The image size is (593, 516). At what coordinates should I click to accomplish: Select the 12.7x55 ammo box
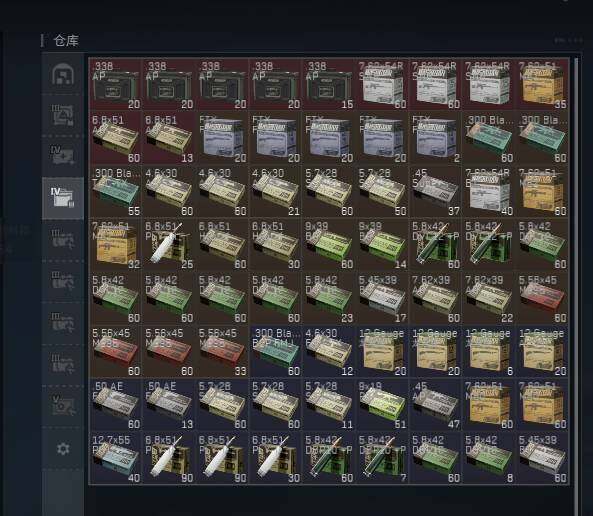(x=115, y=457)
